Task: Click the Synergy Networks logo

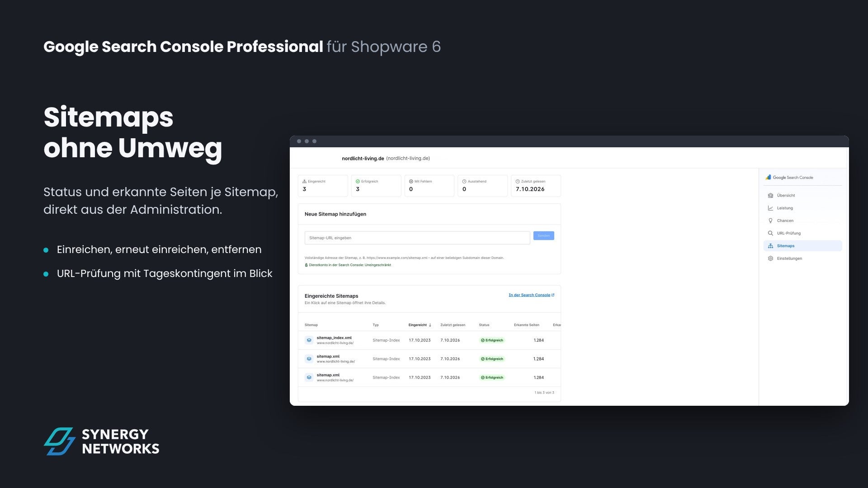Action: pyautogui.click(x=101, y=441)
